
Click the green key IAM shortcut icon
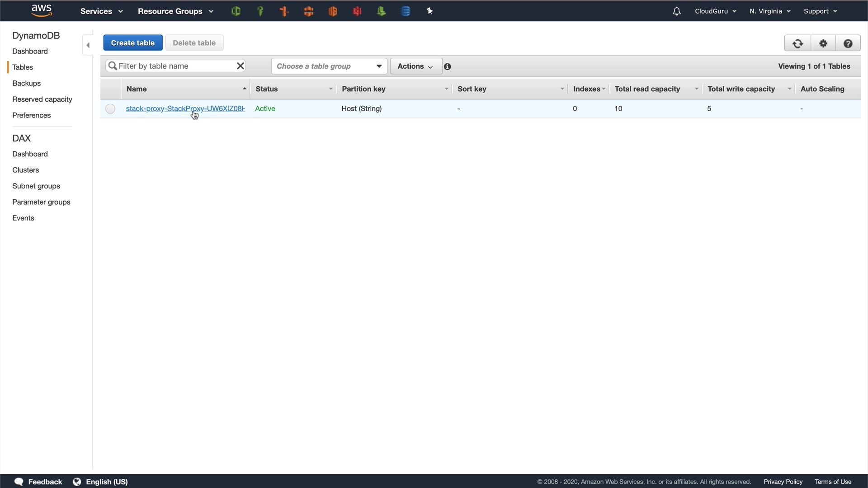pyautogui.click(x=260, y=11)
